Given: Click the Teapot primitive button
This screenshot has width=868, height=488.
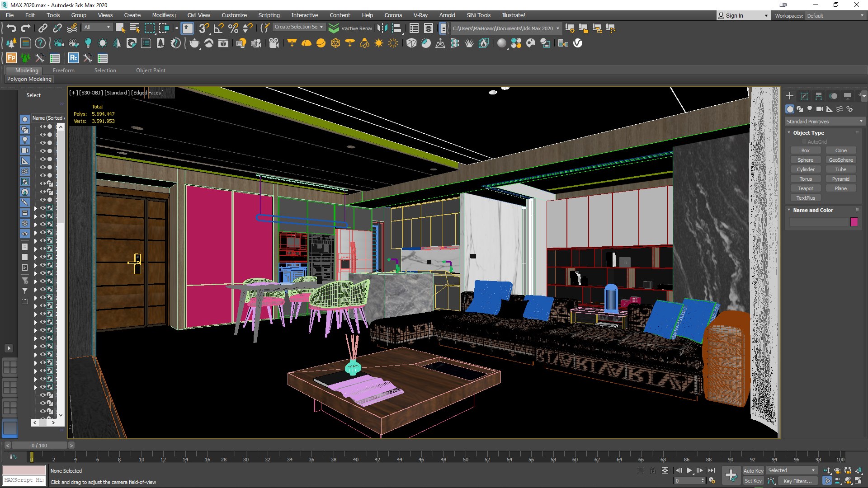Looking at the screenshot, I should [x=805, y=188].
